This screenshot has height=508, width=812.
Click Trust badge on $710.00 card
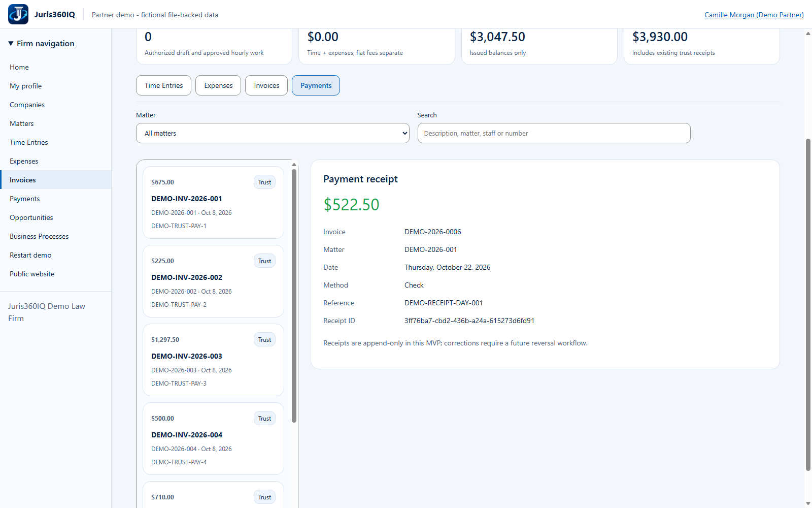coord(264,497)
